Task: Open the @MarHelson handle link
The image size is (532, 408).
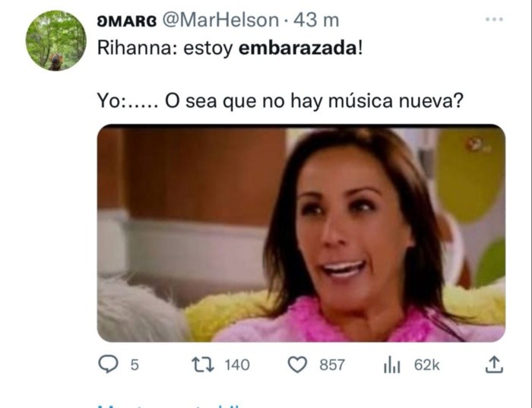Action: pos(220,21)
